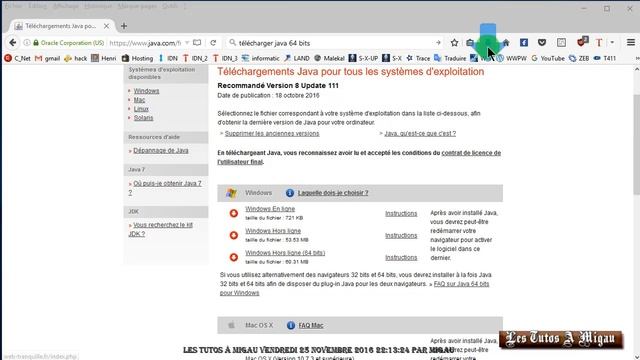
Task: Open a new tab with the plus button
Action: (124, 26)
